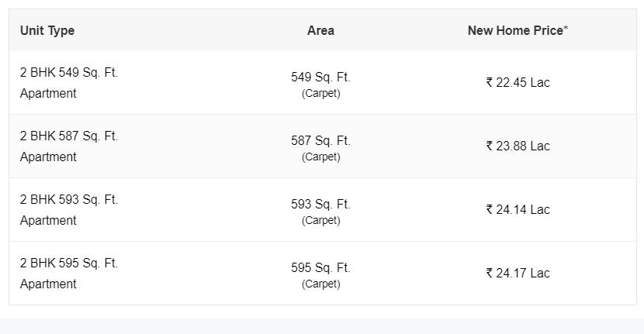The height and width of the screenshot is (334, 644).
Task: Click the 593 Sq. Ft. area value
Action: [320, 205]
